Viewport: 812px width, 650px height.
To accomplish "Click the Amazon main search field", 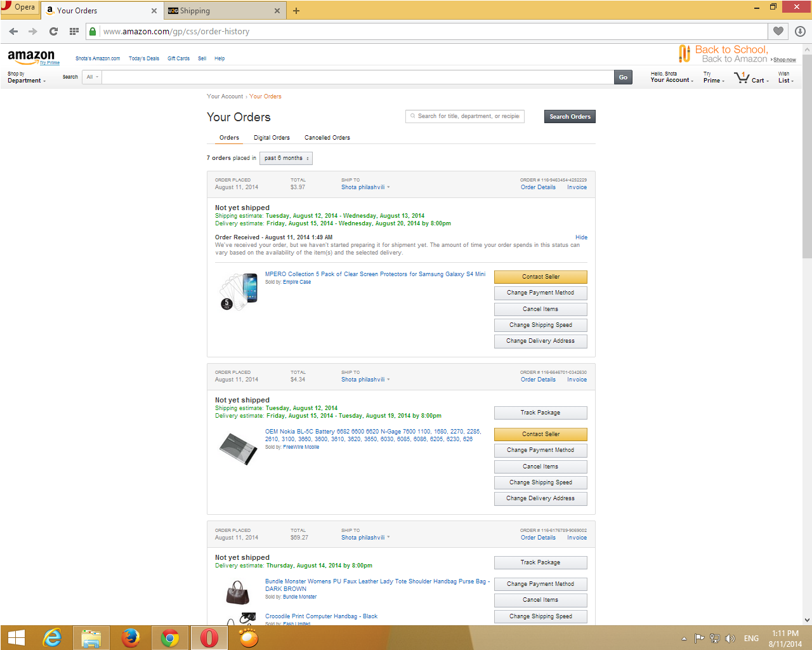I will click(358, 77).
